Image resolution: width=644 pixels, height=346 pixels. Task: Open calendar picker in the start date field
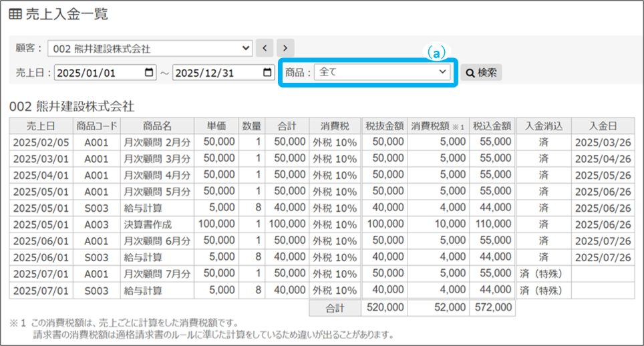149,73
